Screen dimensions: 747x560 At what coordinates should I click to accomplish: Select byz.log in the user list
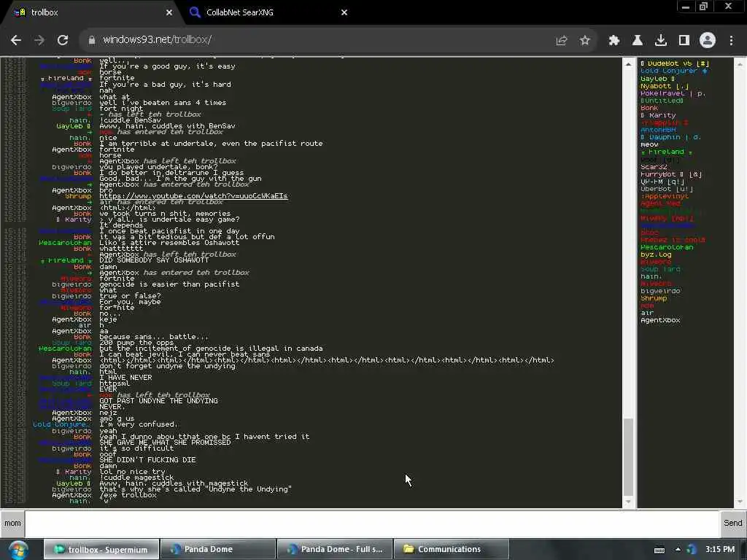pyautogui.click(x=656, y=254)
